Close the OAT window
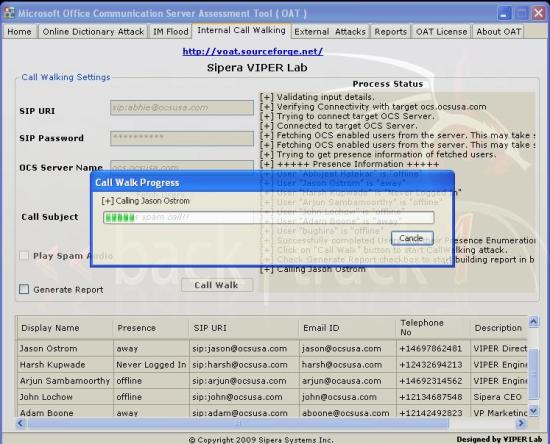The height and width of the screenshot is (444, 550). [538, 13]
